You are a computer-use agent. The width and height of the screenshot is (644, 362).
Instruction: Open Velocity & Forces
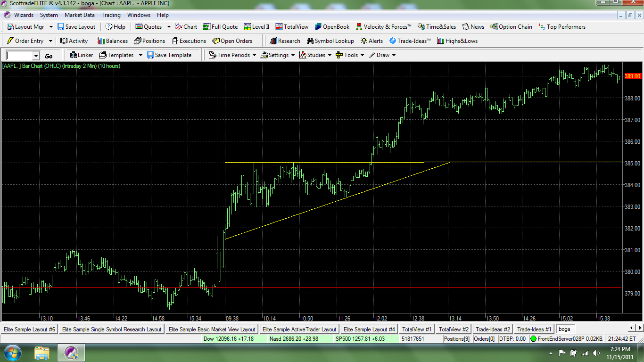click(x=384, y=27)
